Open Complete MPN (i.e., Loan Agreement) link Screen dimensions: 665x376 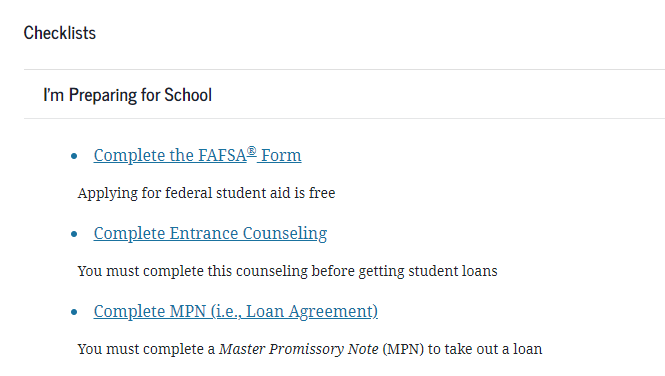(x=235, y=311)
